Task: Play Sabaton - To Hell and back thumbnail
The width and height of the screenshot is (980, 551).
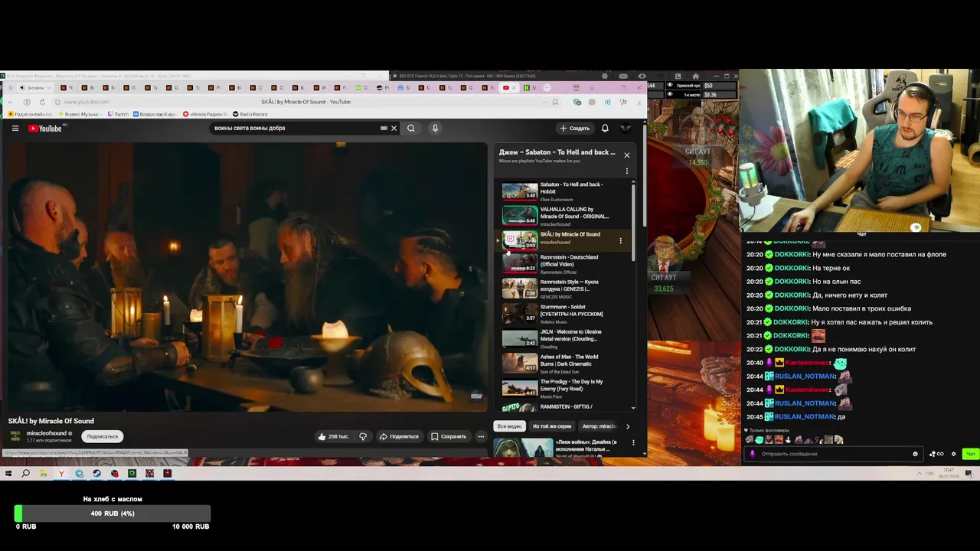Action: coord(520,191)
